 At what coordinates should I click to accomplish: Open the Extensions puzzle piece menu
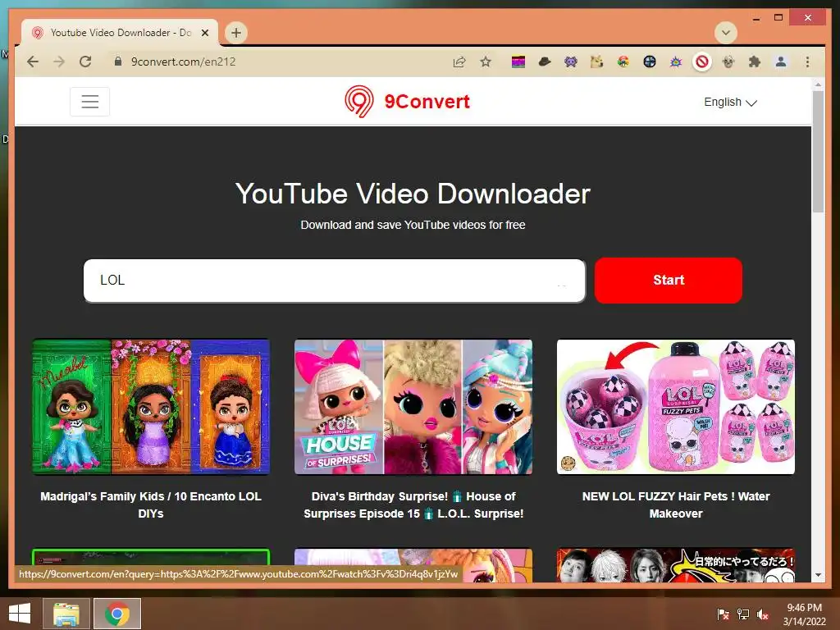point(755,62)
